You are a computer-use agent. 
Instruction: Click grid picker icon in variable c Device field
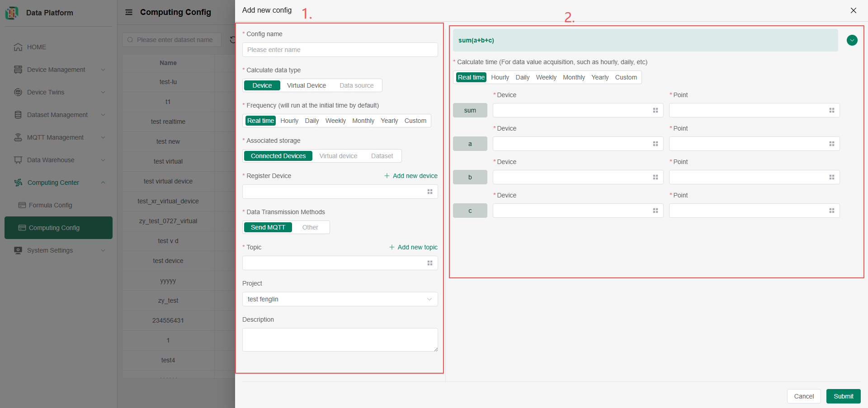coord(655,211)
